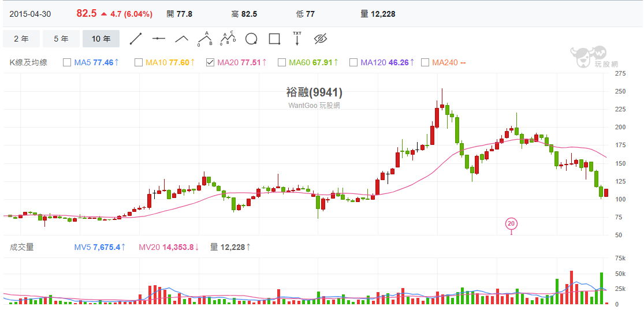Tick the MA240 moving average checkbox
The width and height of the screenshot is (644, 310).
click(425, 62)
